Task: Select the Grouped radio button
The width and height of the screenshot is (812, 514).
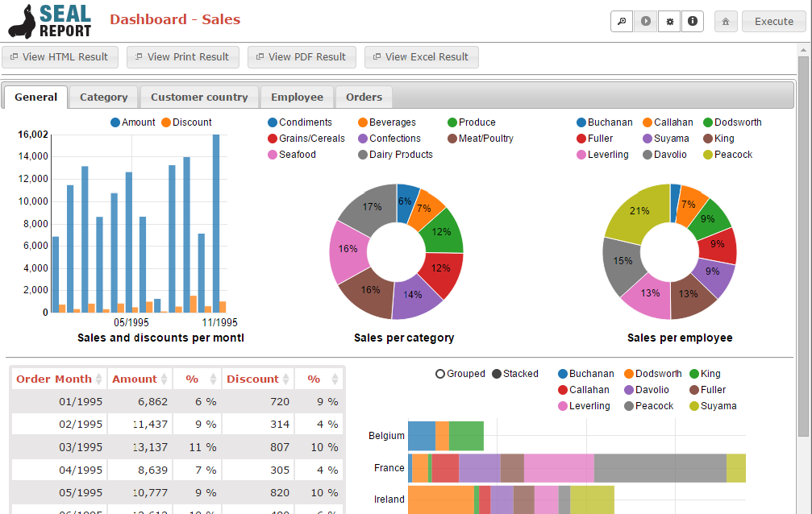Action: 440,374
